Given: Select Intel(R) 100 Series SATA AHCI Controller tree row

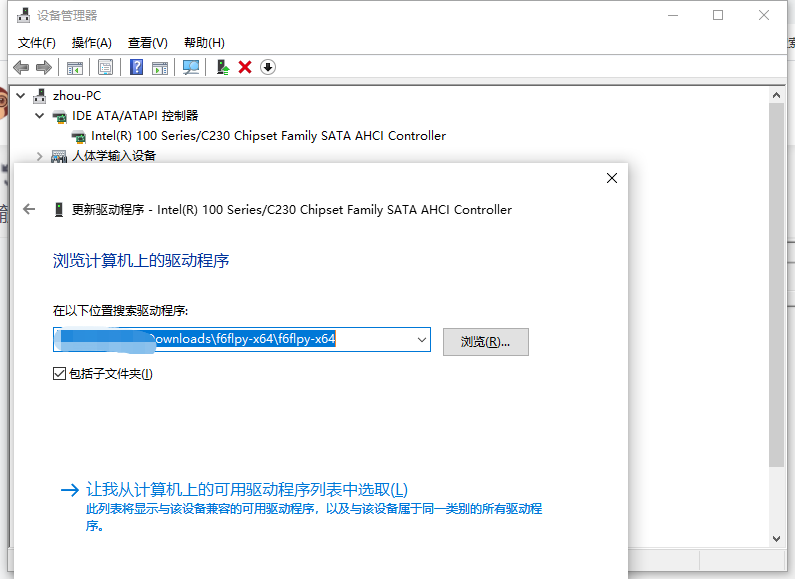Looking at the screenshot, I should click(x=268, y=136).
